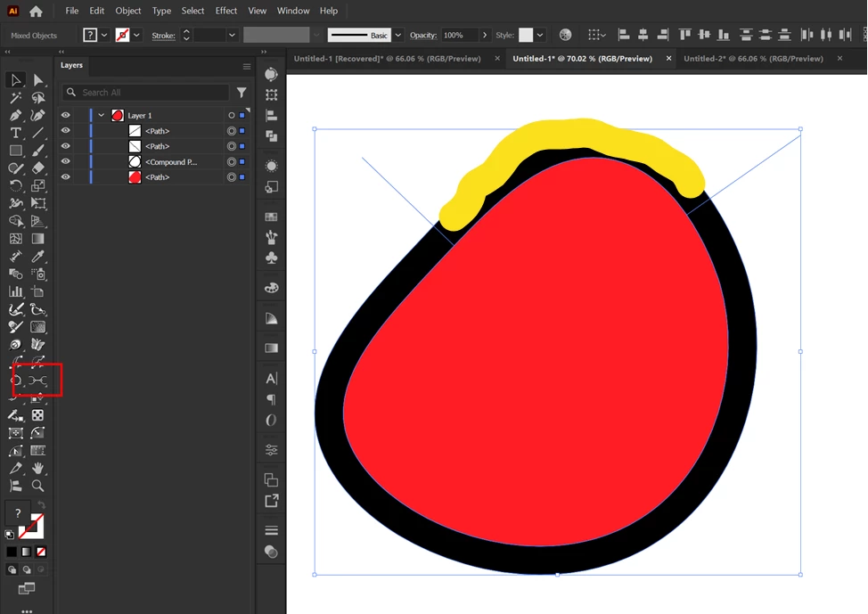Viewport: 868px width, 614px height.
Task: Select the Selection tool
Action: 15,80
